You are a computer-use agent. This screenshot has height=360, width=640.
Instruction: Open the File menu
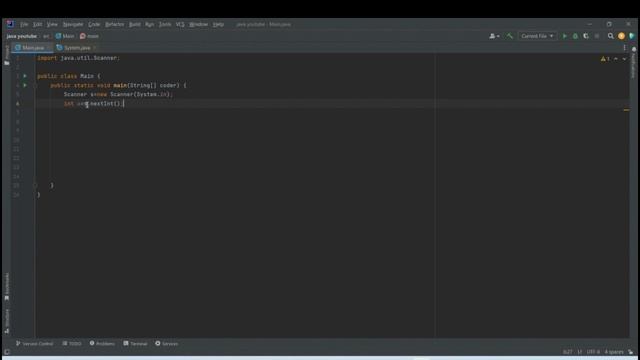click(24, 24)
